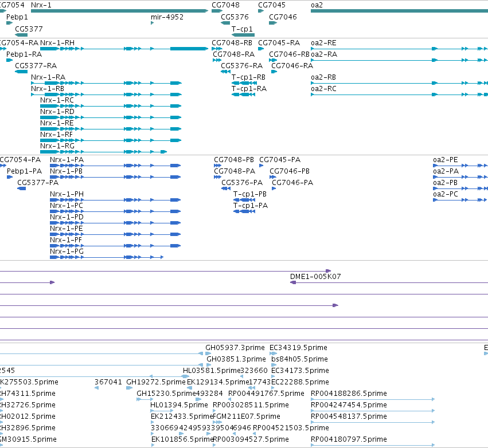Viewport: 488px width, 448px height.
Task: Select the GH19272.5prime EST label
Action: point(156,382)
